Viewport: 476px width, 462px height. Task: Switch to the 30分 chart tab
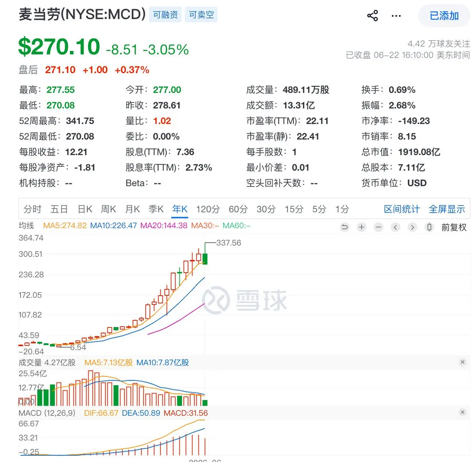pos(266,209)
